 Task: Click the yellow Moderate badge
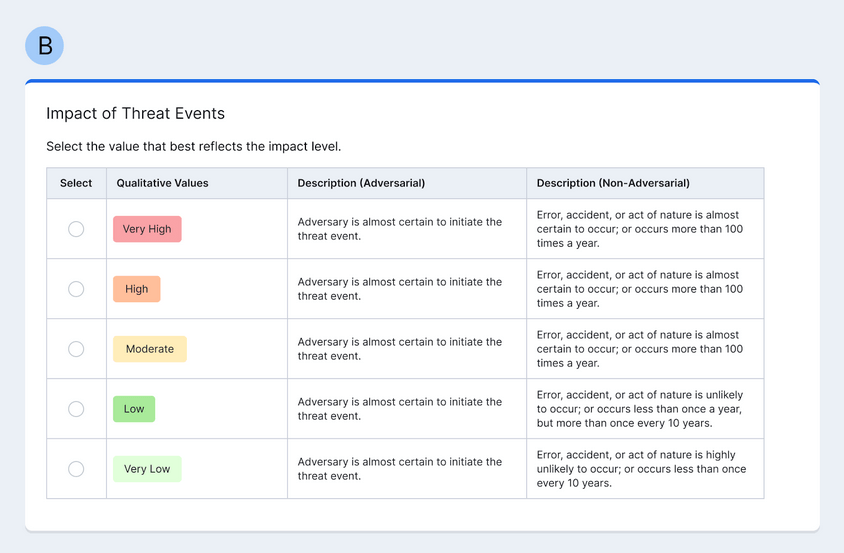149,349
